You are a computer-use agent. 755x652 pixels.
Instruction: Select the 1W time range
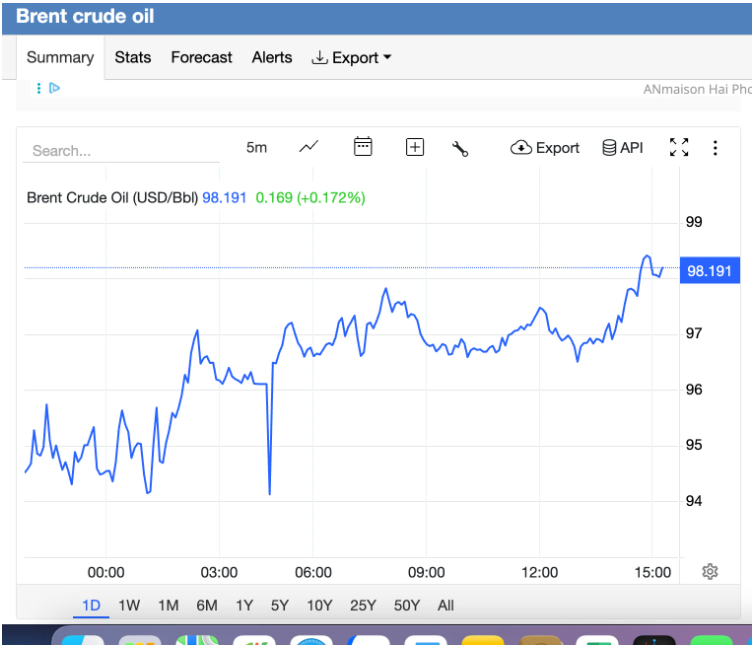tap(129, 605)
